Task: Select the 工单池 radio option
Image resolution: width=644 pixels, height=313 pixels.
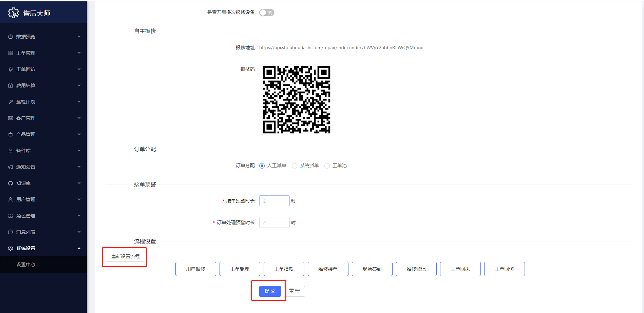Action: (327, 166)
